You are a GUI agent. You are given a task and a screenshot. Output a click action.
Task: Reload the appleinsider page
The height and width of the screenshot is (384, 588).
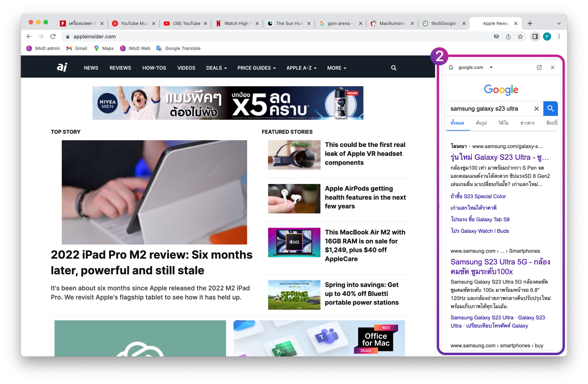coord(53,37)
